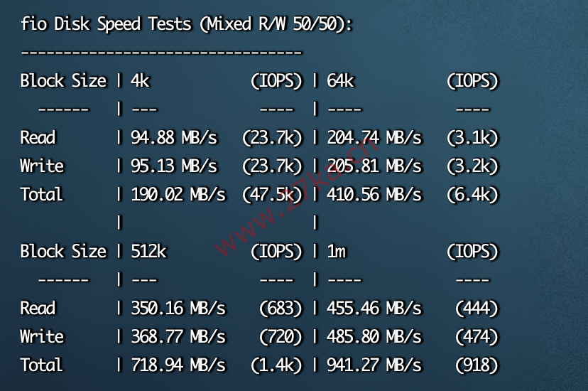
Task: Select the 64k block size label
Action: pos(340,80)
